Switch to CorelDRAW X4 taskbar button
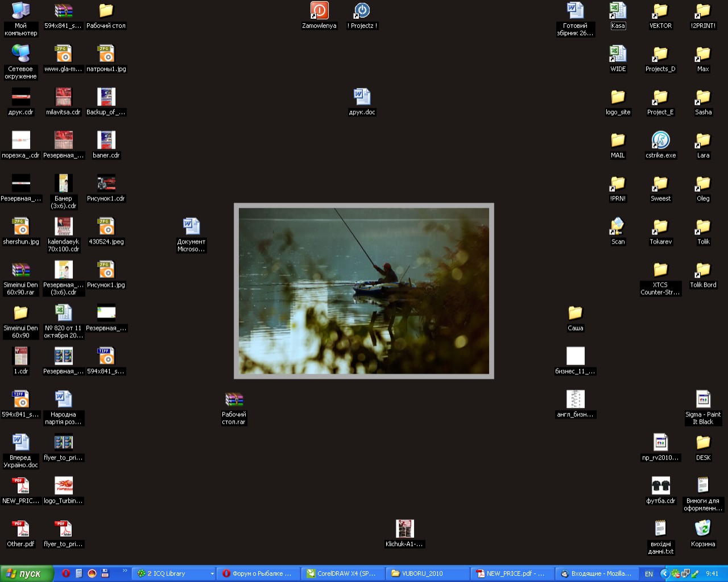This screenshot has width=728, height=582. 343,573
